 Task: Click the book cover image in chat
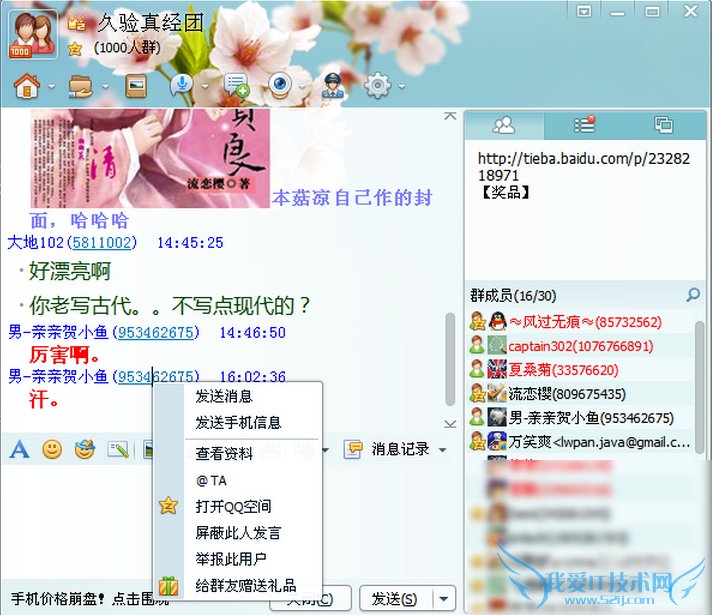click(150, 158)
